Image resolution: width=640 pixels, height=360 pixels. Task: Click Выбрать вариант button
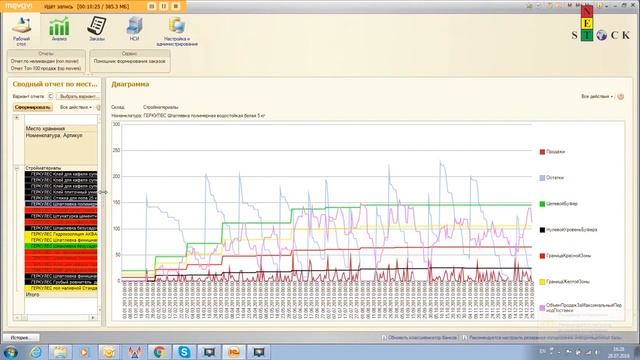coord(78,96)
